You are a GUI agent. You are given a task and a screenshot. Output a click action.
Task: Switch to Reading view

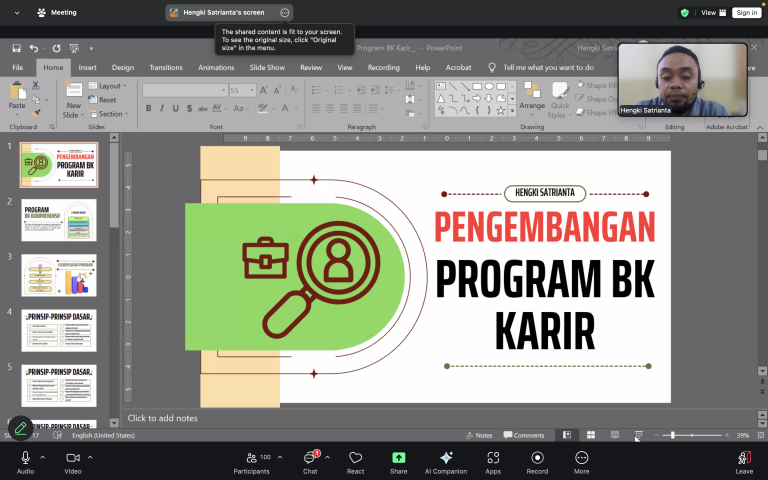615,435
